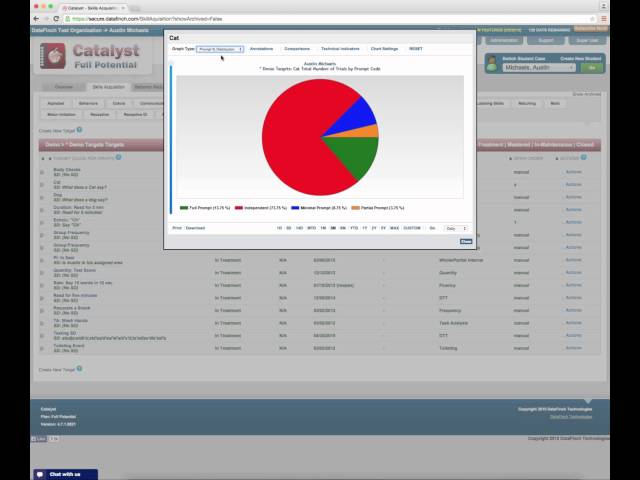Click the student avatar icon

492,64
